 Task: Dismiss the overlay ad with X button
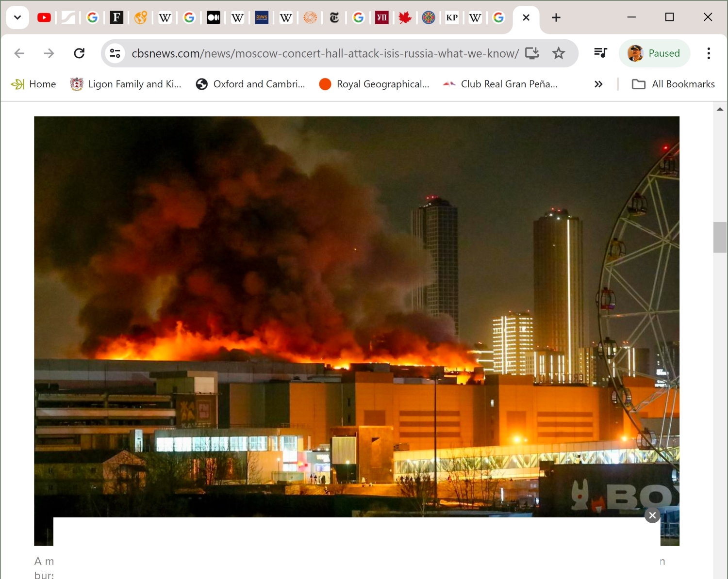[652, 515]
